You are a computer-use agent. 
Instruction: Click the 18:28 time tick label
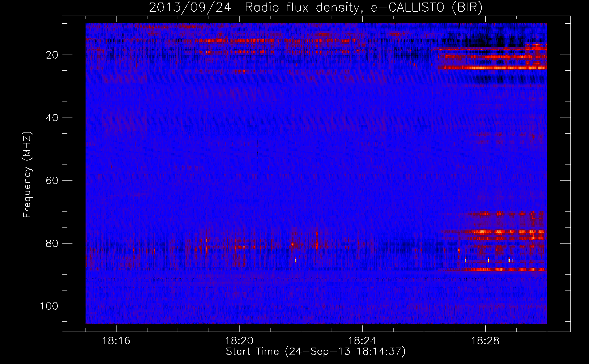(485, 341)
